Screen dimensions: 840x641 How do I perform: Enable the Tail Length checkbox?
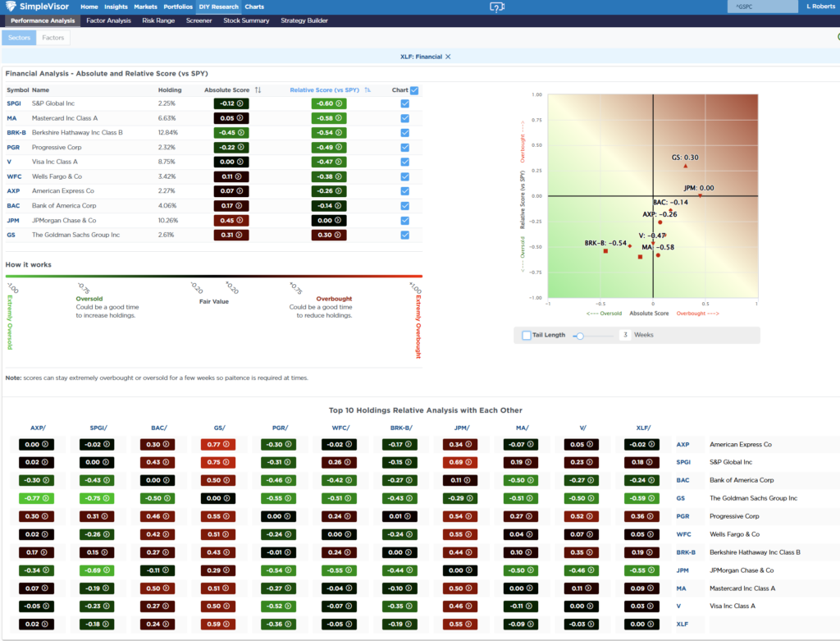pyautogui.click(x=526, y=335)
